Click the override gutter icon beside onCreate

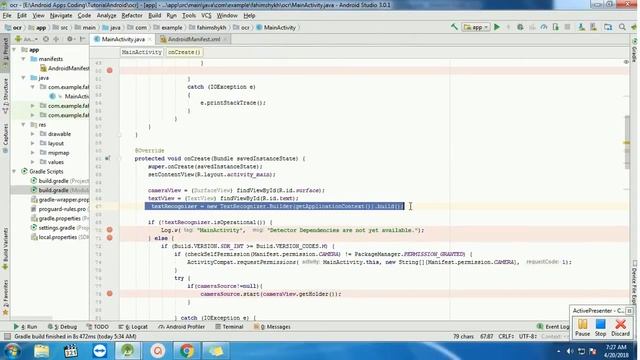click(x=107, y=158)
